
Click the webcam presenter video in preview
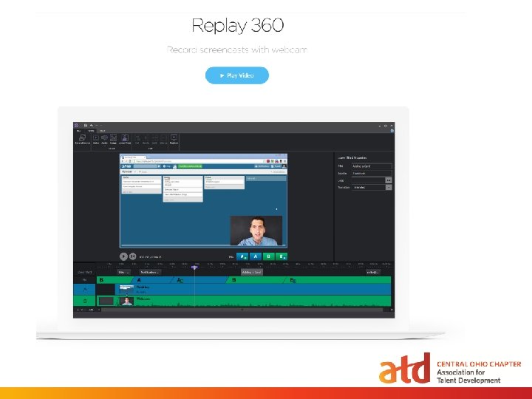[x=256, y=231]
